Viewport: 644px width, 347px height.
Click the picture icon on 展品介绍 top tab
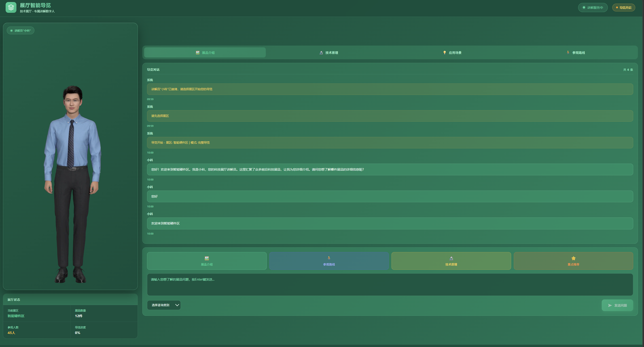tap(198, 52)
